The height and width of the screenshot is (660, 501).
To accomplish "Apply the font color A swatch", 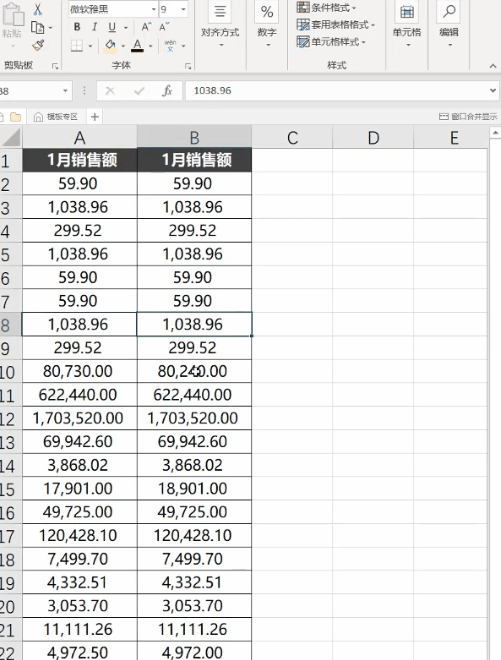I will (x=137, y=45).
